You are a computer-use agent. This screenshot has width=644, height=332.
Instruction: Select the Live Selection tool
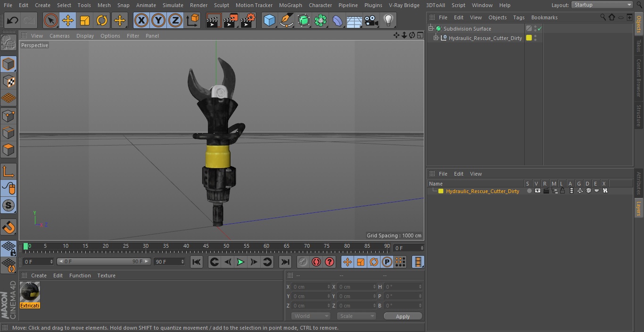click(x=50, y=20)
